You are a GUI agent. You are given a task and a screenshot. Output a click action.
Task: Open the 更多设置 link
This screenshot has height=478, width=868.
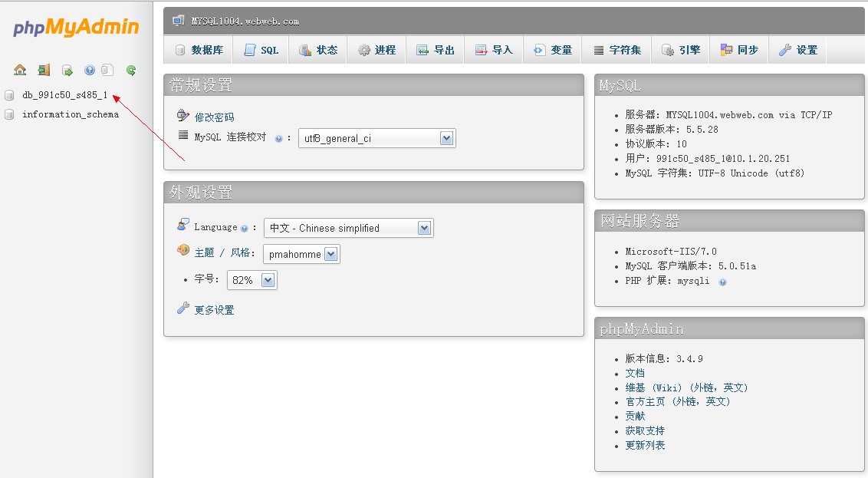(x=214, y=310)
